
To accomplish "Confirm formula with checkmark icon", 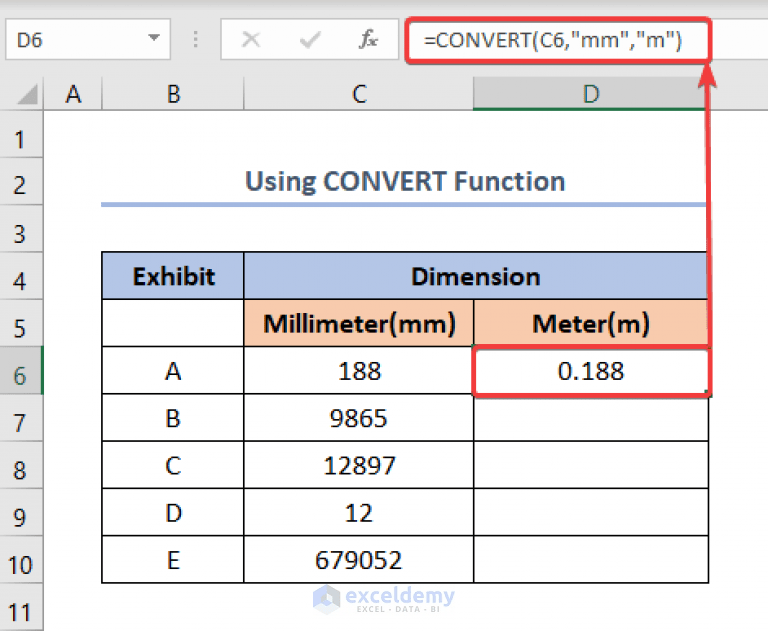I will [x=310, y=39].
